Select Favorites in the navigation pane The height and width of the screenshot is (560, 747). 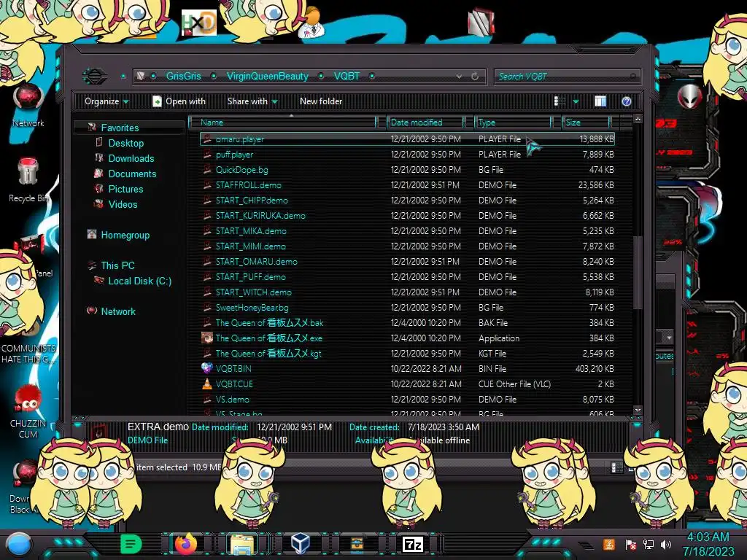click(120, 128)
